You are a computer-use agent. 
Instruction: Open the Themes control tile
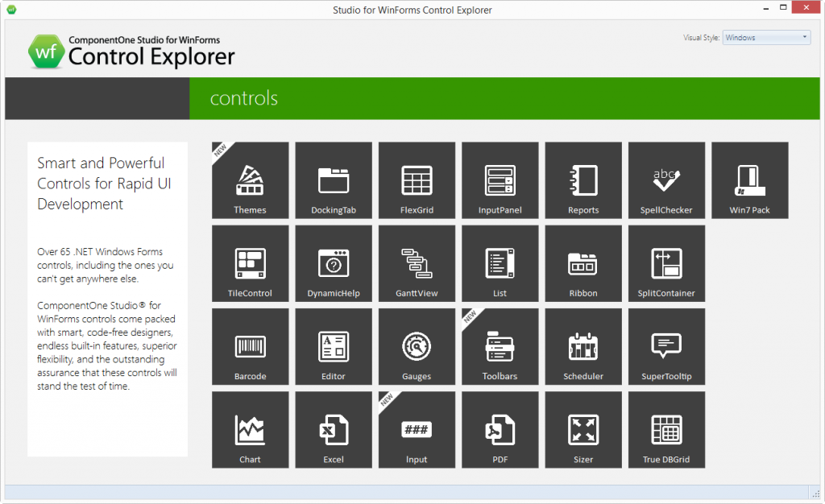tap(250, 180)
